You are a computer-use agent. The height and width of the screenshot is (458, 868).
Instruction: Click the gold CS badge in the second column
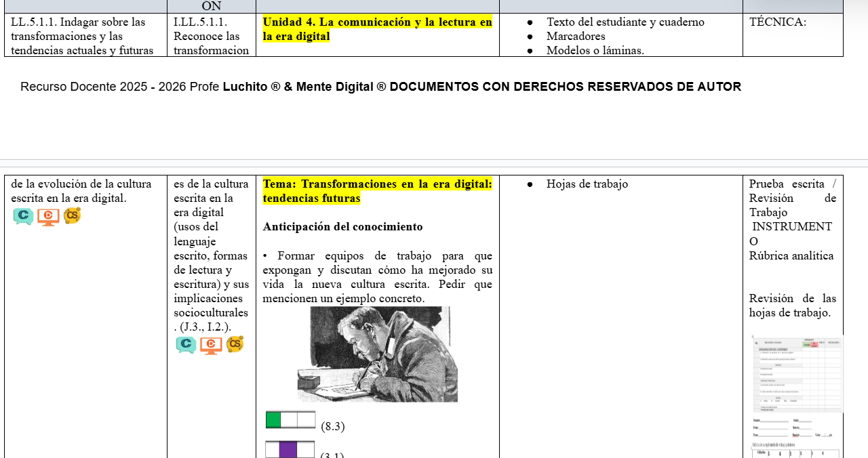pyautogui.click(x=235, y=344)
